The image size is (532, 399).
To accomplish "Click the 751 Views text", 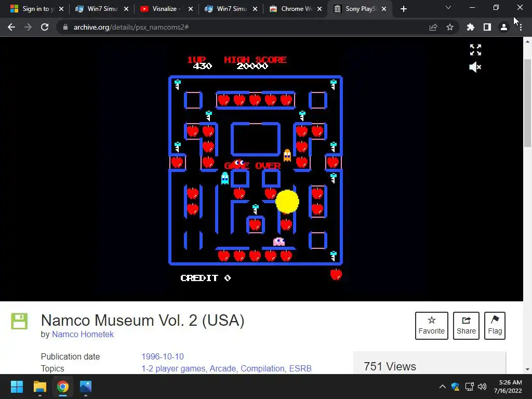I will (x=390, y=366).
